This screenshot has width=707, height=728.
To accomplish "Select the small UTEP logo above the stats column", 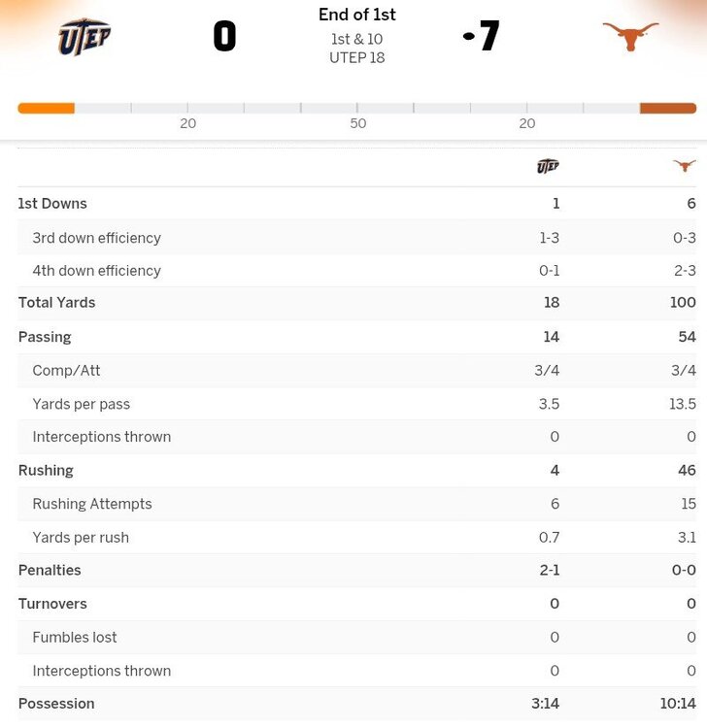I will point(548,166).
